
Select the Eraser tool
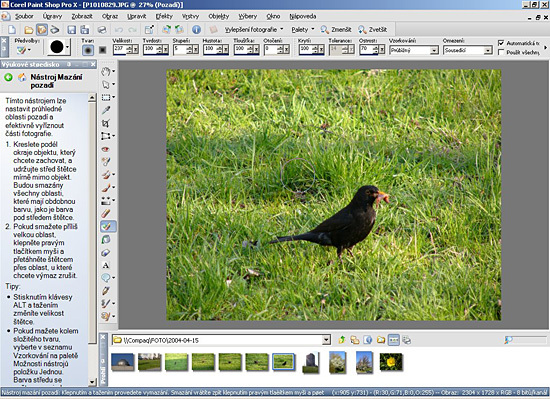[106, 213]
